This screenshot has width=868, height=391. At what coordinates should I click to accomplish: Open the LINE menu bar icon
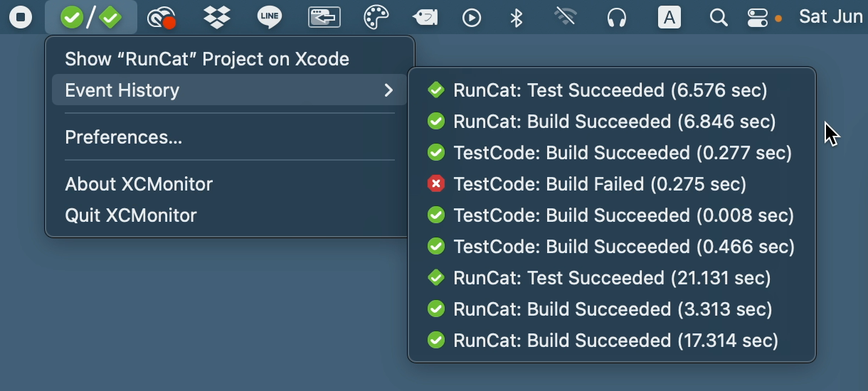coord(270,17)
